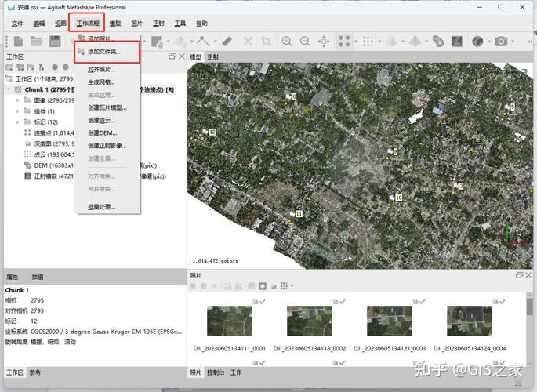Open the 工具 menu

click(x=180, y=24)
